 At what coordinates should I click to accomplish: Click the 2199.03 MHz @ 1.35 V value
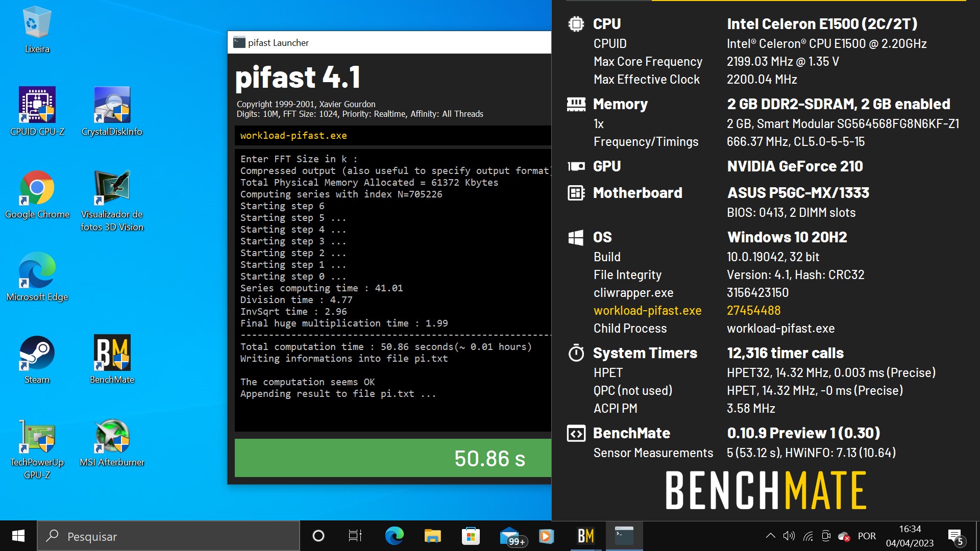coord(783,62)
